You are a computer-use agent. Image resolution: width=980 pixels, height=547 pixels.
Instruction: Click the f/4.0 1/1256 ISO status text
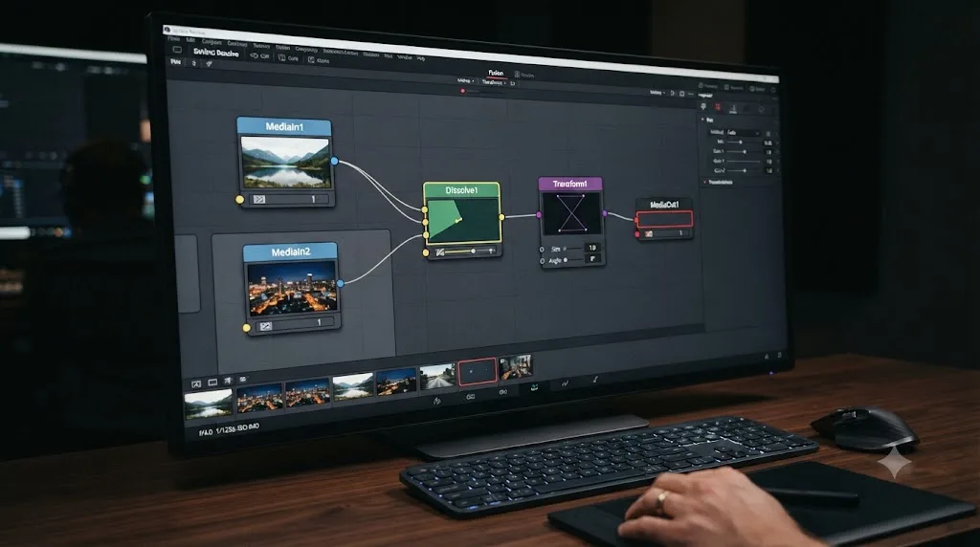(x=229, y=429)
